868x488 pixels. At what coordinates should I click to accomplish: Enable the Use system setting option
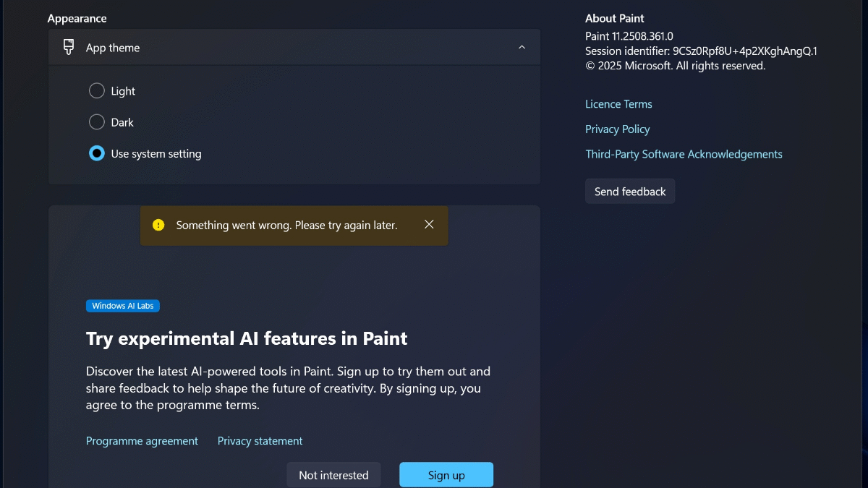coord(97,153)
